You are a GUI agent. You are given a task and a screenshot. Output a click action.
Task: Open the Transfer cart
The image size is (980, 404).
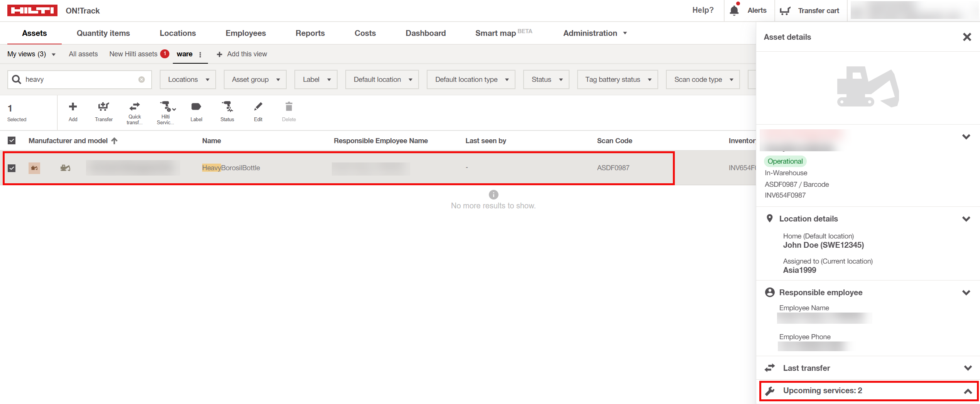click(810, 10)
